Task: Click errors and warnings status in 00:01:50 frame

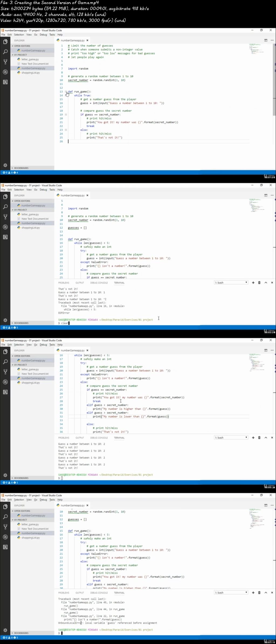Action: click(x=10, y=173)
